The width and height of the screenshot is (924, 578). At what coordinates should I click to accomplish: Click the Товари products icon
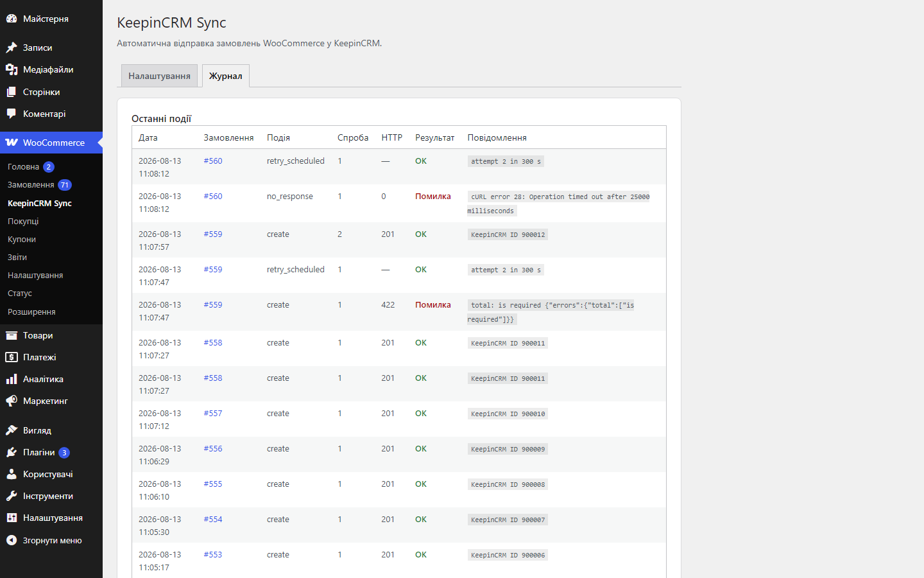(12, 335)
